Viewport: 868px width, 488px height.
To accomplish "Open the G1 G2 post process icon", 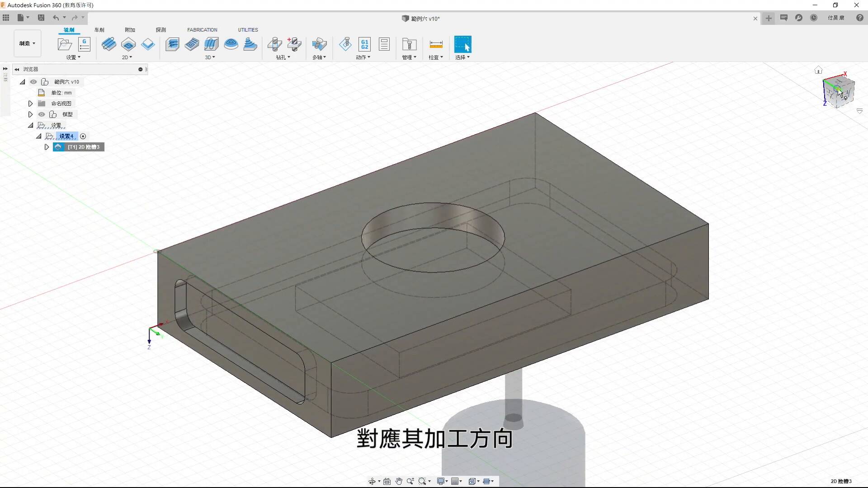I will (365, 44).
